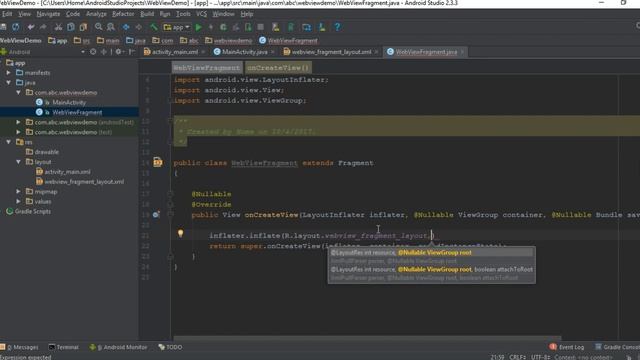Click the Undo arrow icon
This screenshot has height=360, width=640.
pos(31,27)
